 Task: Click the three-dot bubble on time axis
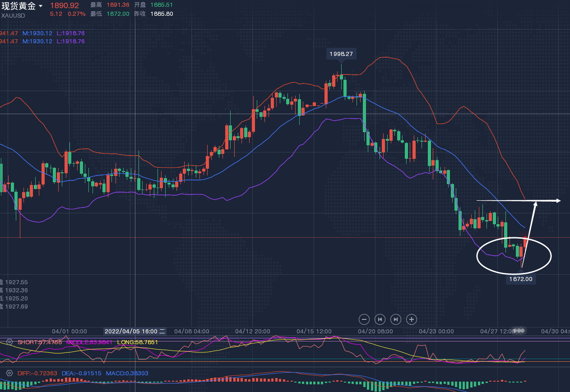click(519, 331)
